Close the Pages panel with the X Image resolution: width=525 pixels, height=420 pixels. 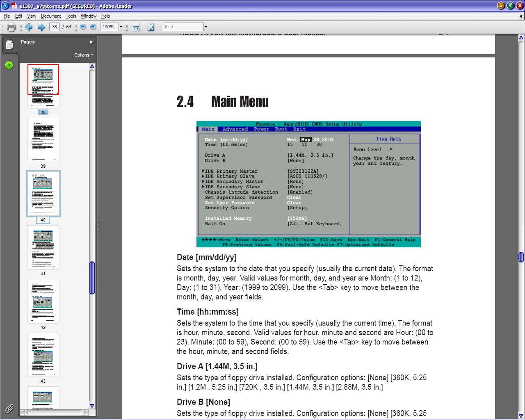[x=91, y=42]
